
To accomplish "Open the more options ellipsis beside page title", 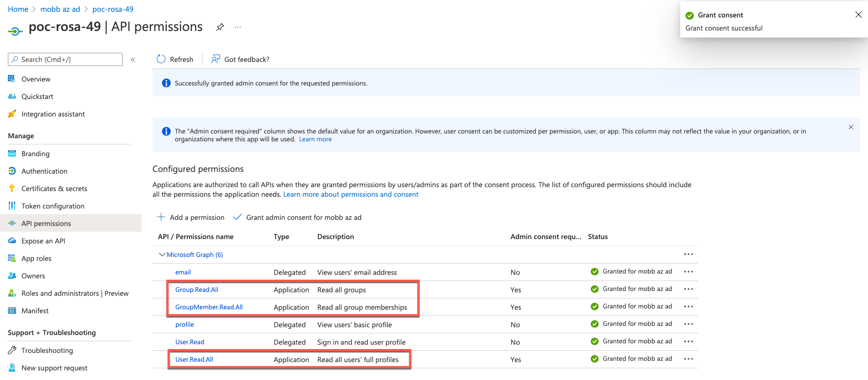I will pos(238,27).
